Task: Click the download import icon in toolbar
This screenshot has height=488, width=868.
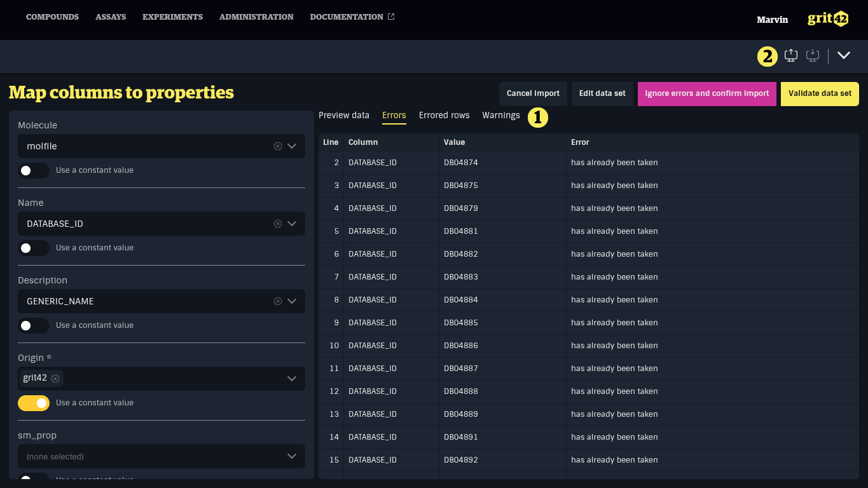Action: (813, 56)
